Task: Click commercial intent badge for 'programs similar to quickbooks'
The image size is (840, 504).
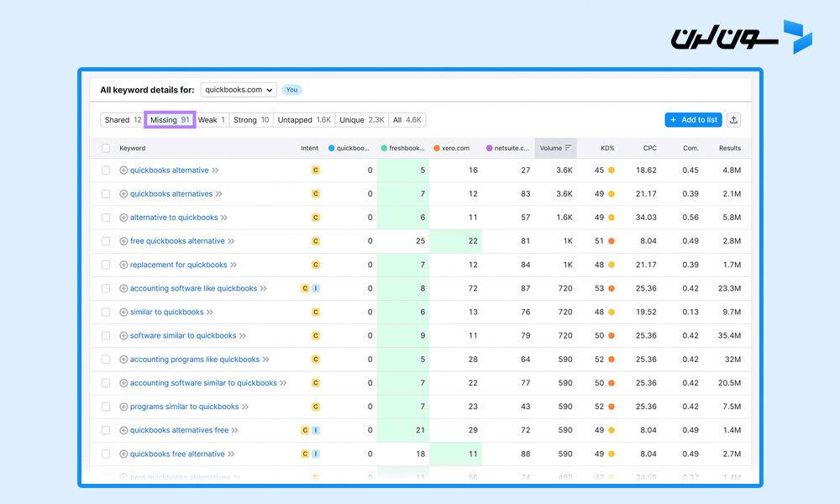Action: coord(316,407)
